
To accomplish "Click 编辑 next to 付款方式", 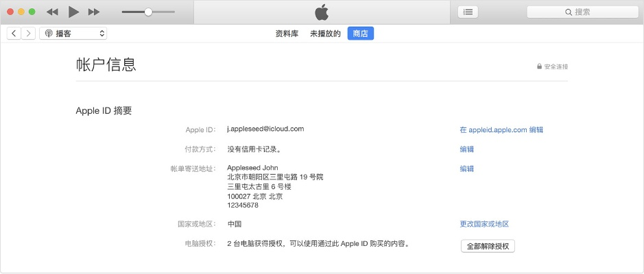I will tap(466, 149).
